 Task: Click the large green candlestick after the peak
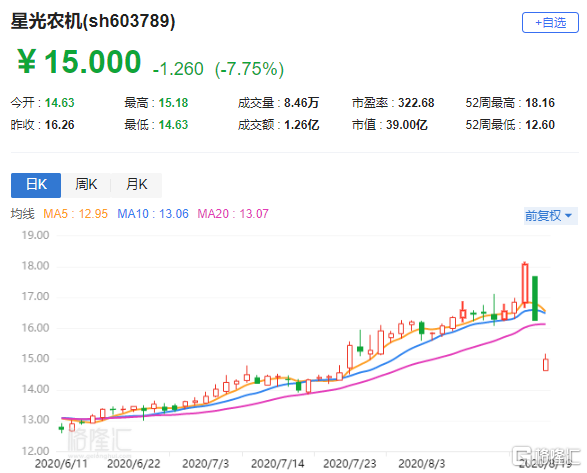tap(535, 298)
